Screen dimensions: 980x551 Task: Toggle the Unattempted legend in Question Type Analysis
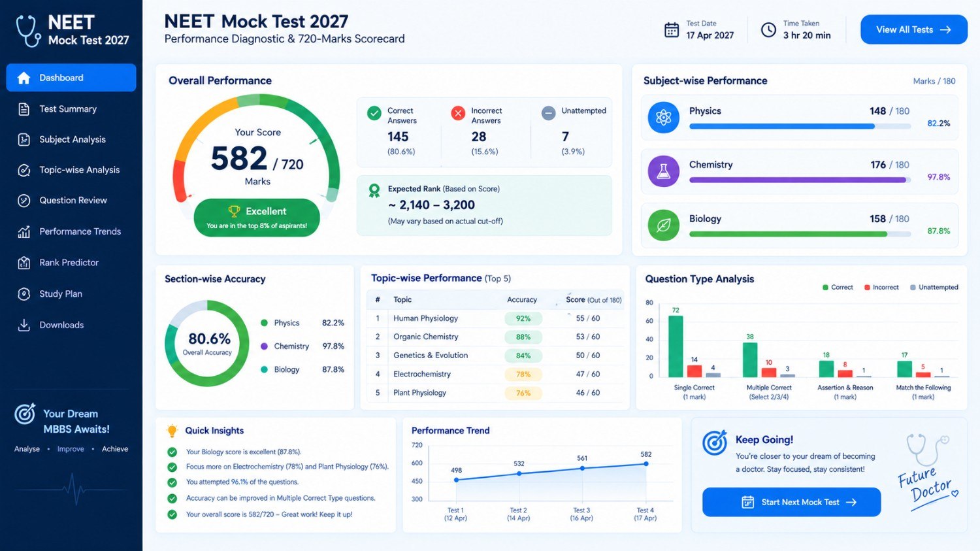pyautogui.click(x=934, y=288)
